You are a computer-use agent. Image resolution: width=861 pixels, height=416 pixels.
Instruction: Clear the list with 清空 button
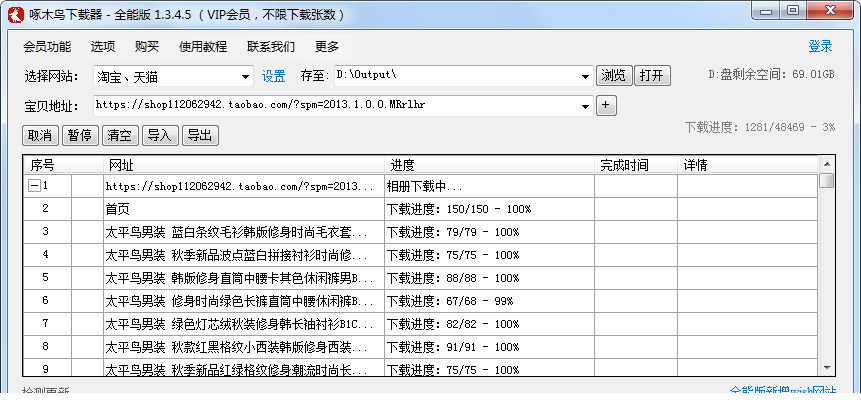(x=120, y=135)
